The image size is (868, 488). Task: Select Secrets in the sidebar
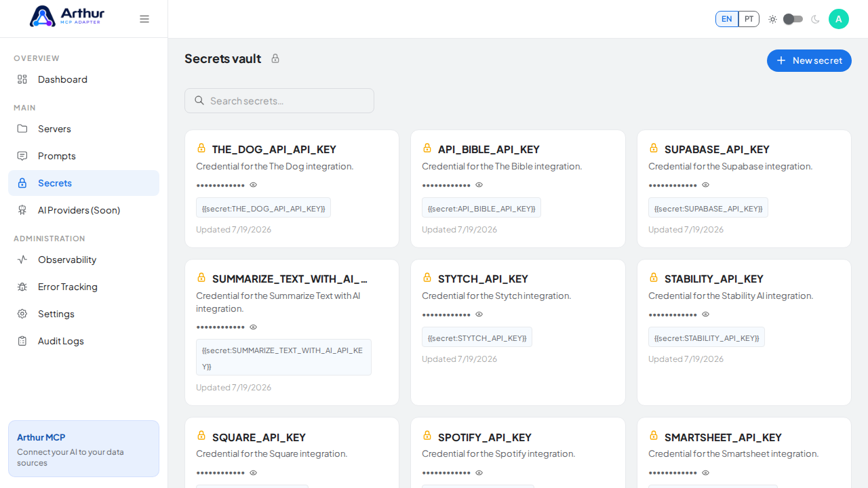coord(83,183)
